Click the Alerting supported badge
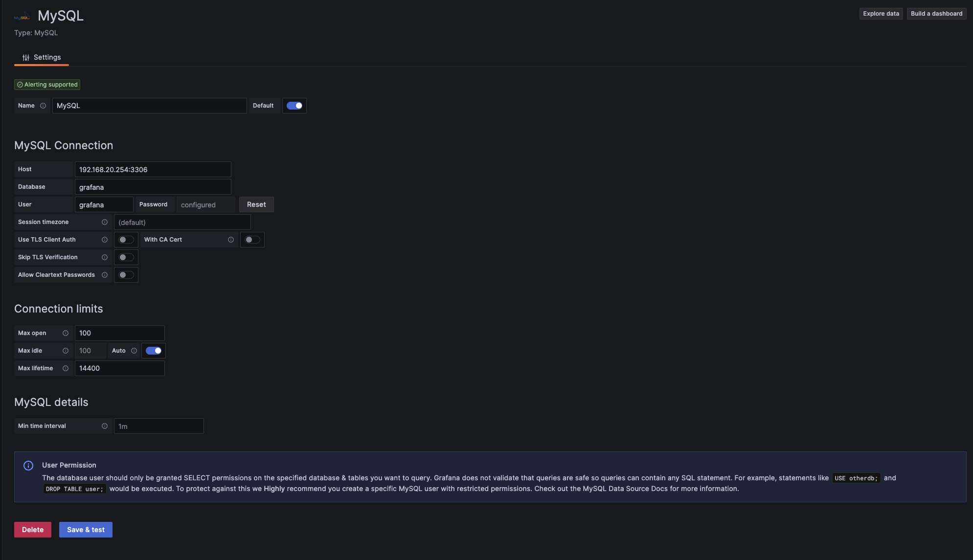973x560 pixels. tap(47, 85)
